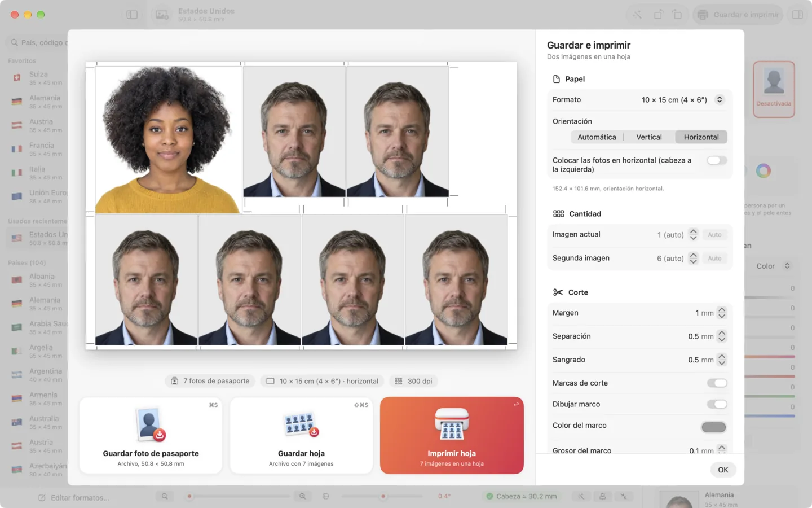Click the Desactivada thumbnail in background panel

tap(774, 89)
